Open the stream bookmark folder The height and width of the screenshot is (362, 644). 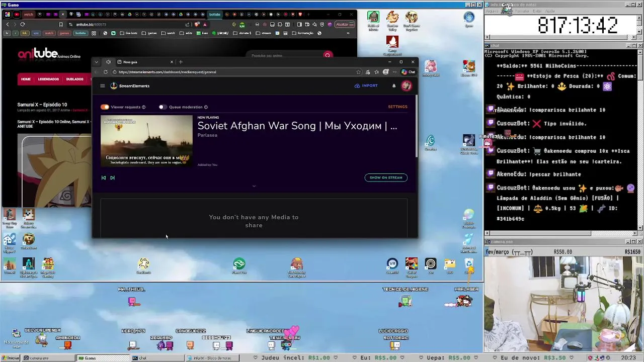(264, 33)
